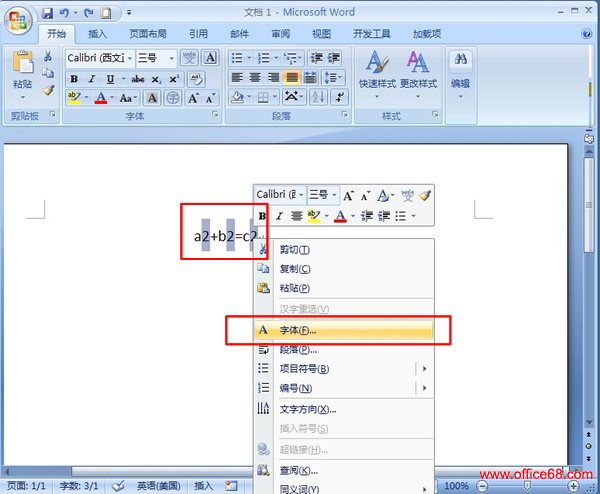This screenshot has width=600, height=494.
Task: Choose Copy (复制) from context menu
Action: point(344,269)
